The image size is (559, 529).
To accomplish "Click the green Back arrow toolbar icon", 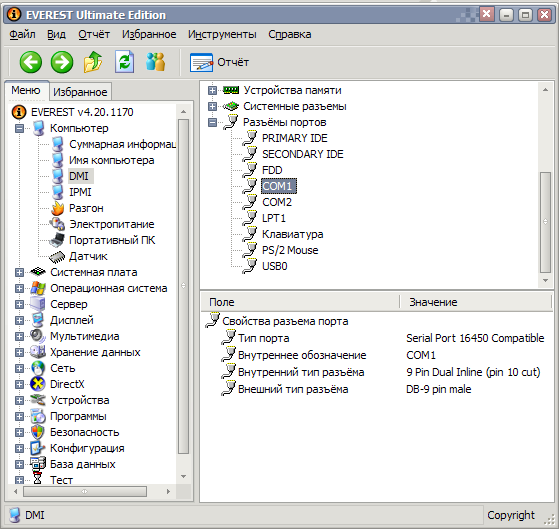I will click(31, 62).
